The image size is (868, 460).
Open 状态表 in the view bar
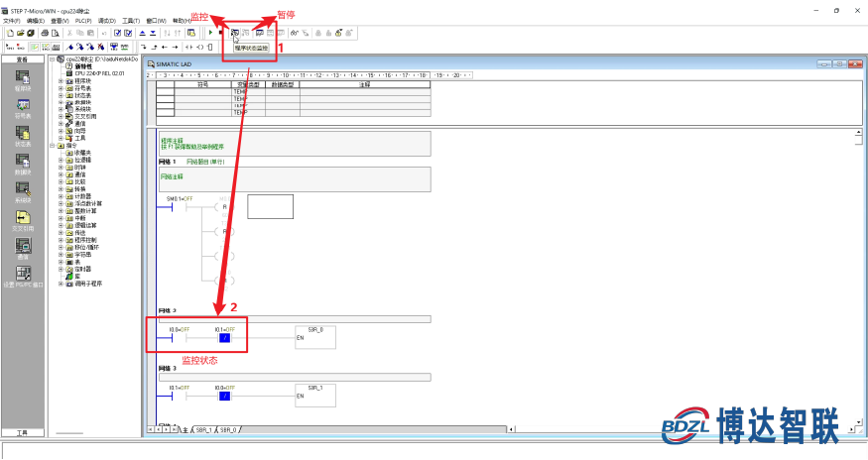23,136
